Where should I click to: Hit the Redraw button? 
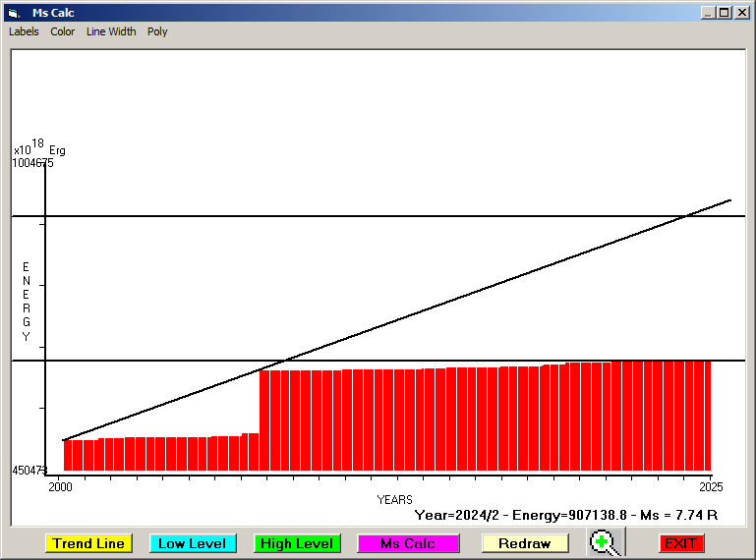click(x=525, y=543)
